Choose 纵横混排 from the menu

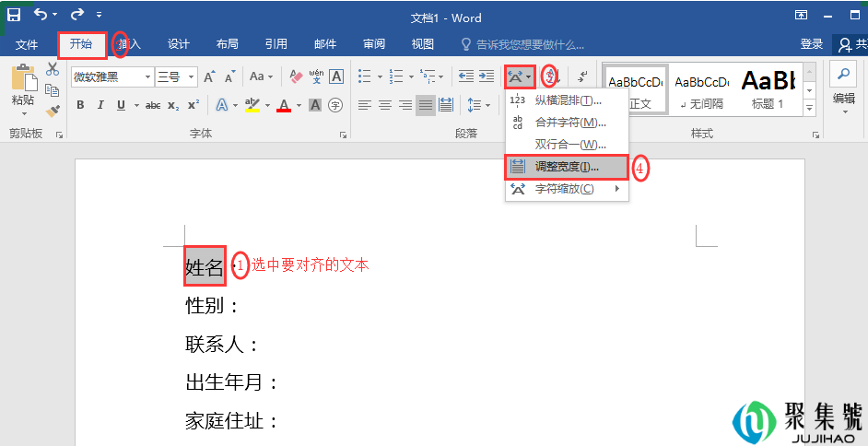click(x=567, y=100)
